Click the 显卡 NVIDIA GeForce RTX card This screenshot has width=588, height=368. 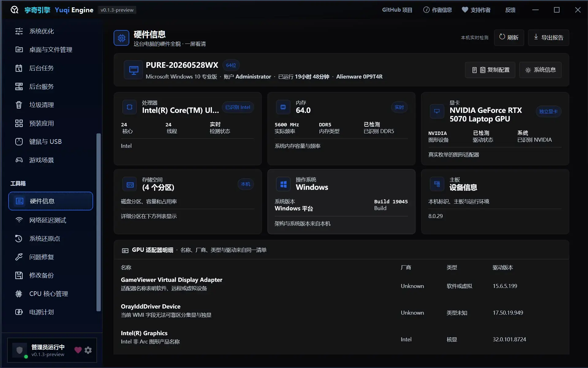point(495,129)
